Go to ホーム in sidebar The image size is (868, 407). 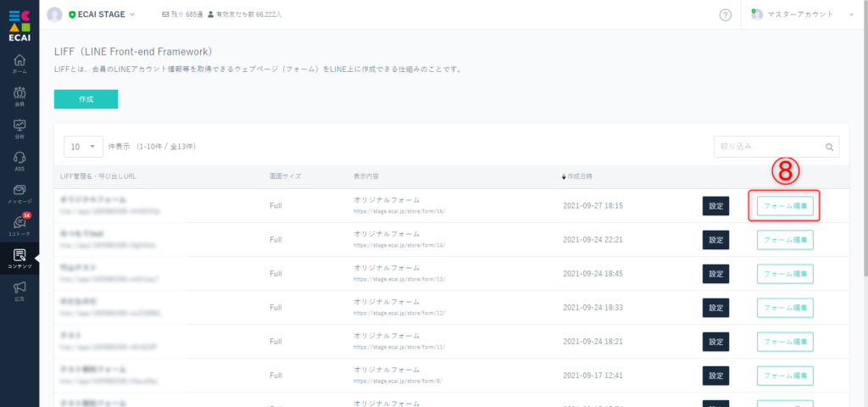(19, 64)
